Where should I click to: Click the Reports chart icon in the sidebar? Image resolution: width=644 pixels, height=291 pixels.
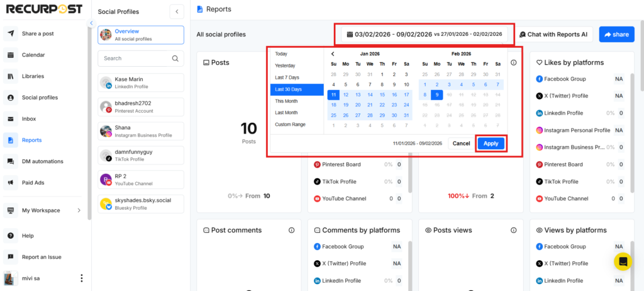[11, 140]
